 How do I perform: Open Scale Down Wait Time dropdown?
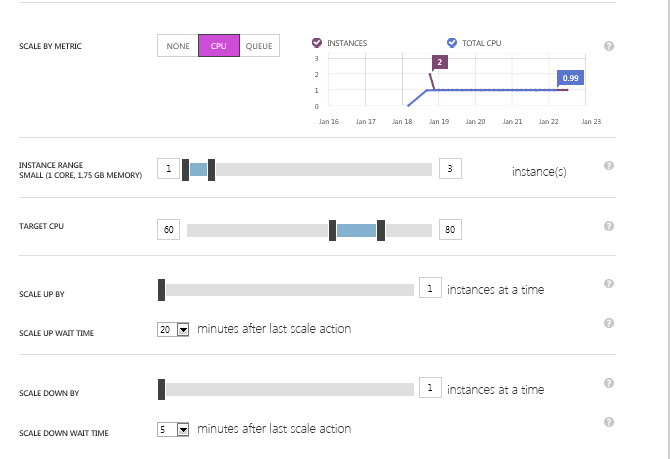coord(182,429)
